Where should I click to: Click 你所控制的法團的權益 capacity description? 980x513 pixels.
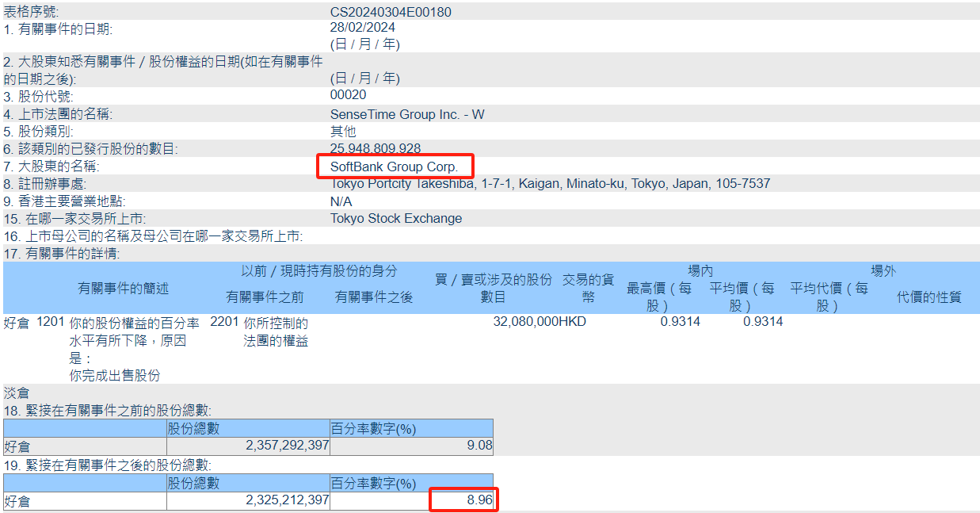point(276,332)
